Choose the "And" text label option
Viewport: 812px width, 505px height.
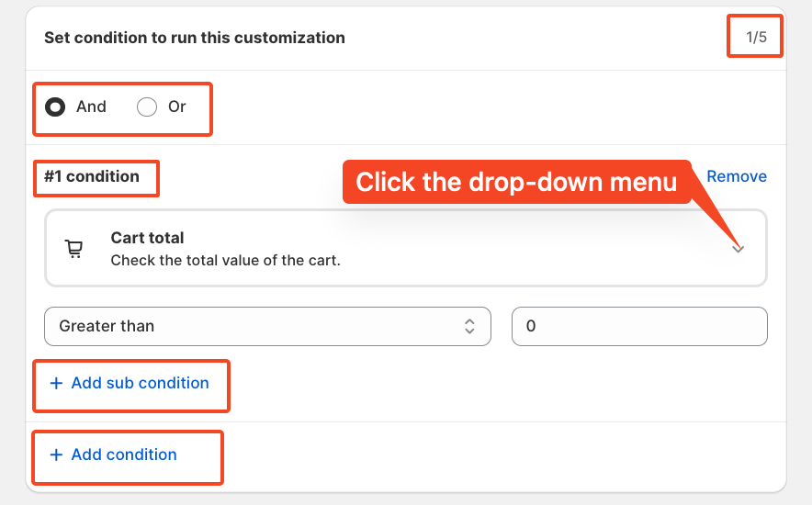pyautogui.click(x=91, y=107)
